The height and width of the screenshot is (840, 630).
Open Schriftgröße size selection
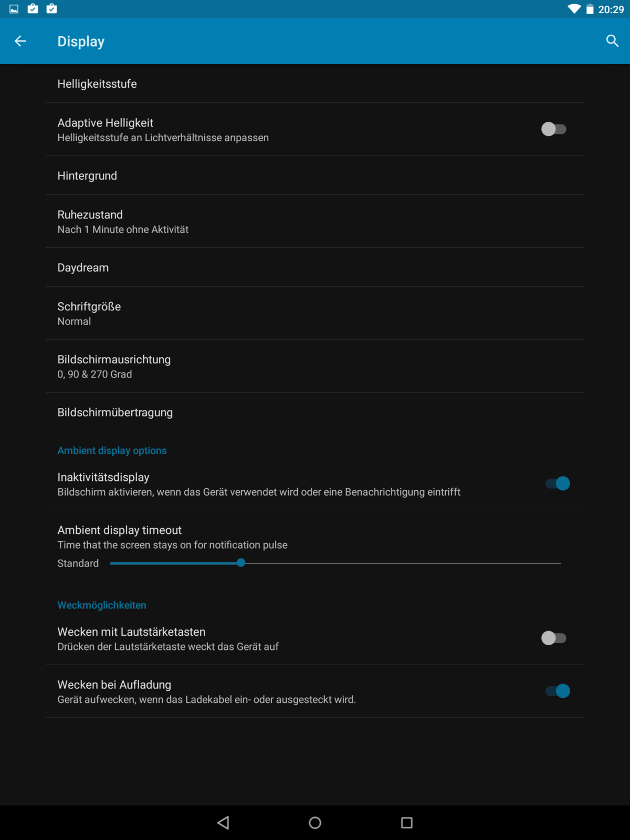315,313
